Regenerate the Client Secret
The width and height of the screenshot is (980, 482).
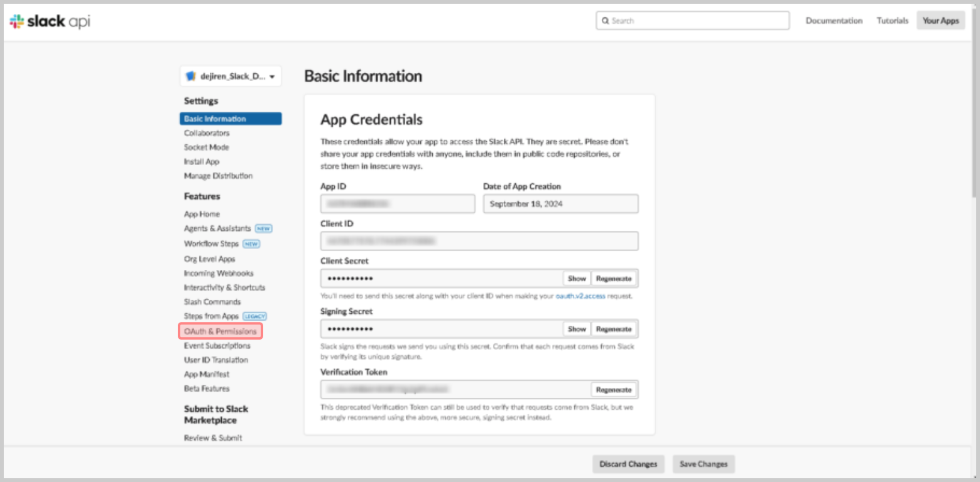coord(614,279)
